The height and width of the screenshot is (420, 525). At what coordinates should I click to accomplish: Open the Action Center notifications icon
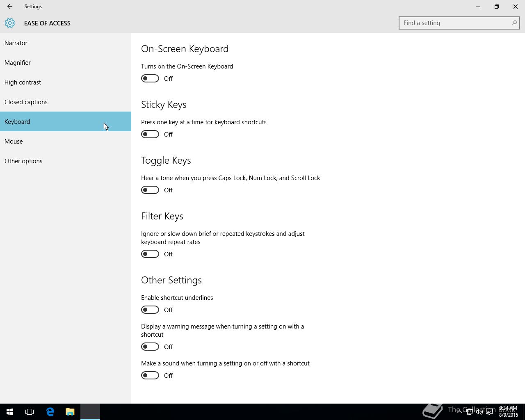click(489, 412)
